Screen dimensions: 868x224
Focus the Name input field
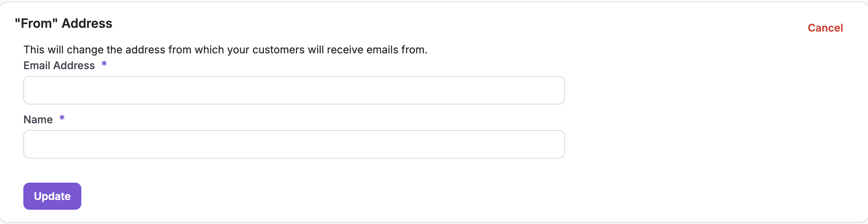[294, 144]
